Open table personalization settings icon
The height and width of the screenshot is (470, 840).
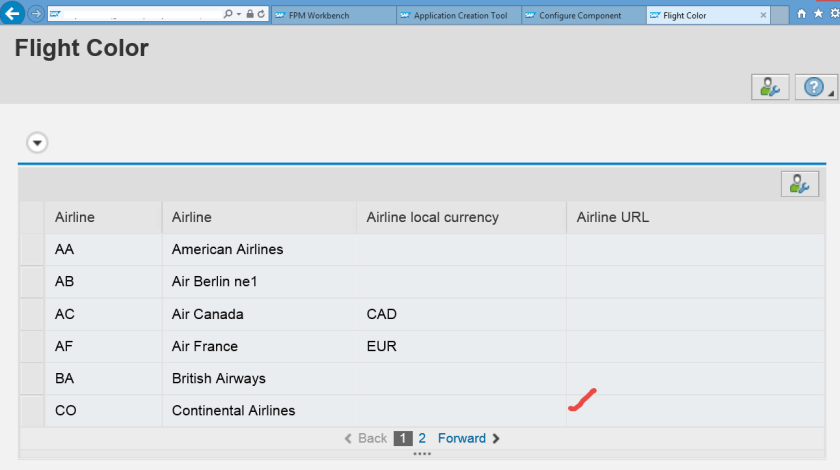799,183
